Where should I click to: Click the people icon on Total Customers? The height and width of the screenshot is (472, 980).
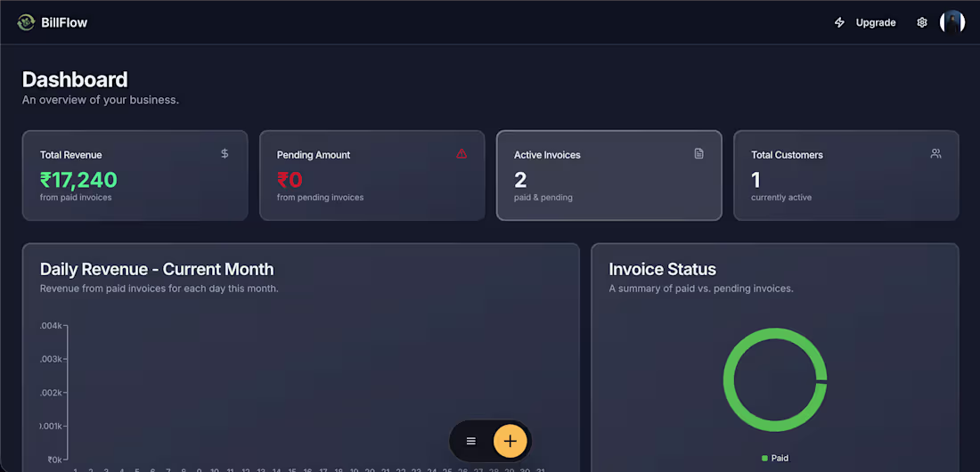coord(935,153)
